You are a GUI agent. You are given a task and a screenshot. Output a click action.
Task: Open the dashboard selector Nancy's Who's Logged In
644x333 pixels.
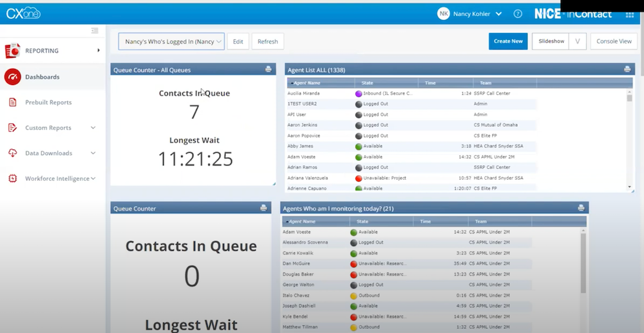[x=171, y=41]
